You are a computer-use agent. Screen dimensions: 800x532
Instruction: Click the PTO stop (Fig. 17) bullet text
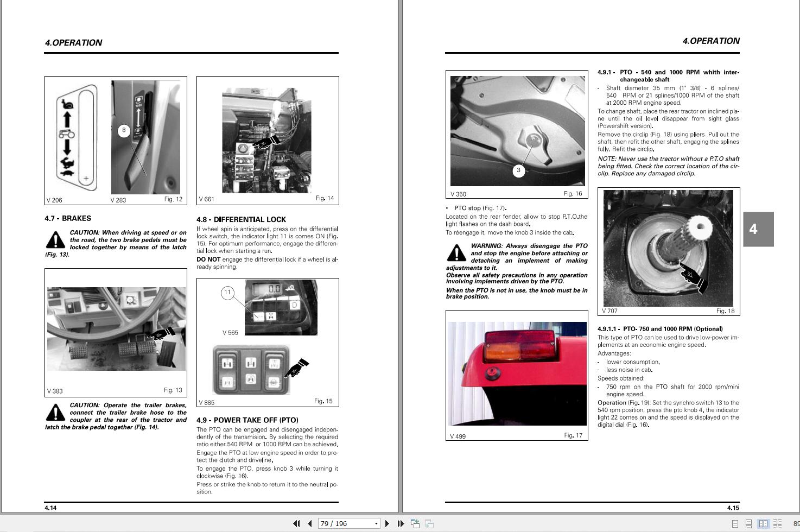[x=477, y=208]
